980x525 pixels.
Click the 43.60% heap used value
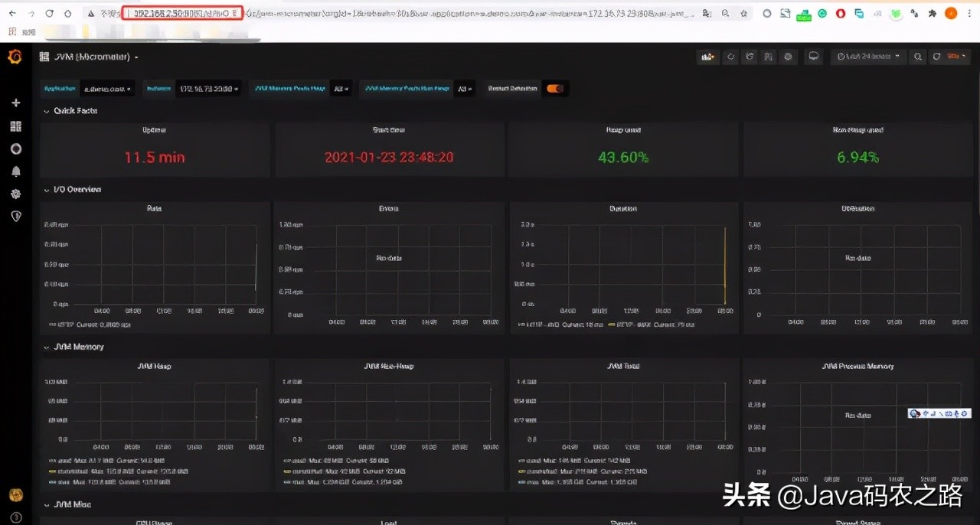623,157
